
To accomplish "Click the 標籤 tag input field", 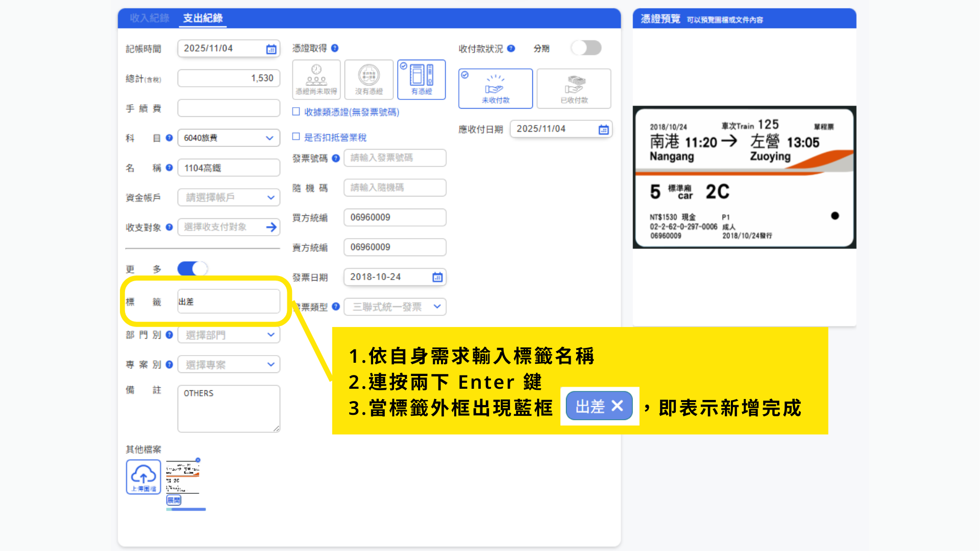I will tap(229, 302).
